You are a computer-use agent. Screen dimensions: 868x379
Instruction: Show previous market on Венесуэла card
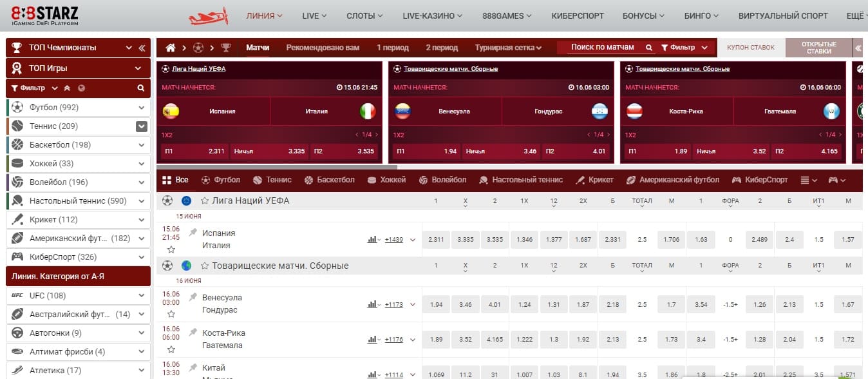coord(588,135)
